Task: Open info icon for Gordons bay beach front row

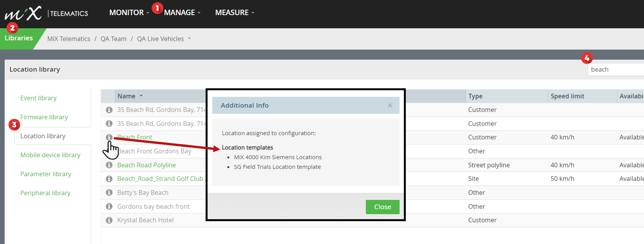Action: (x=109, y=206)
